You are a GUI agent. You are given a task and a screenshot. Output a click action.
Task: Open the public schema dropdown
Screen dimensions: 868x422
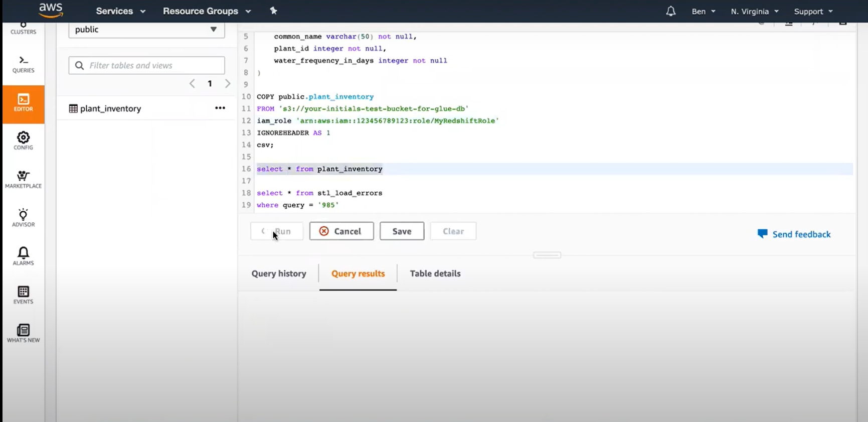coord(146,30)
